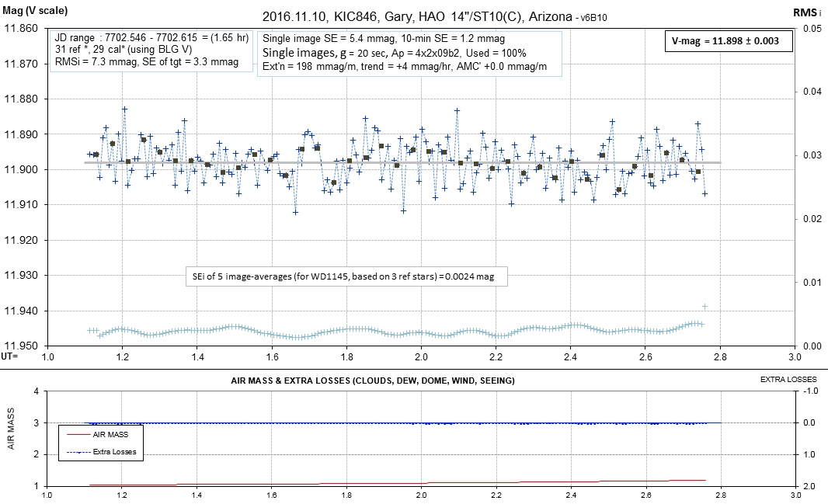This screenshot has height=504, width=828.
Task: Select the 3 label on the air mass axis
Action: (36, 422)
